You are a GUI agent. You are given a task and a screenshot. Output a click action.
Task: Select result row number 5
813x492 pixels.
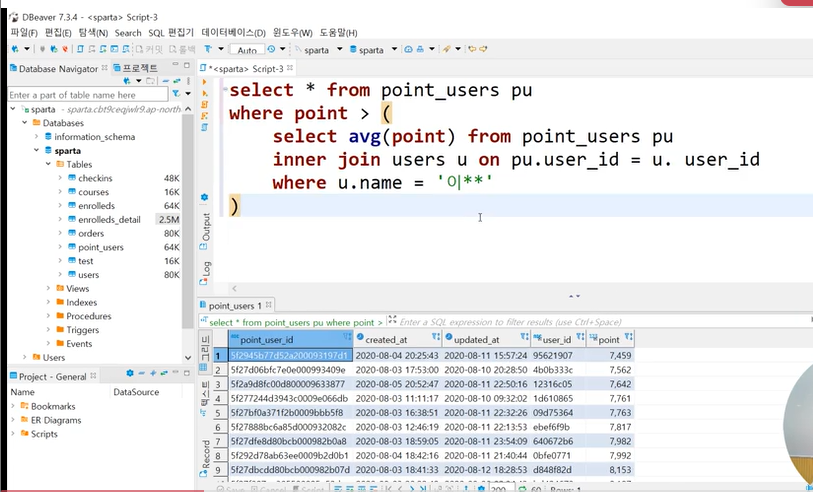(x=218, y=413)
